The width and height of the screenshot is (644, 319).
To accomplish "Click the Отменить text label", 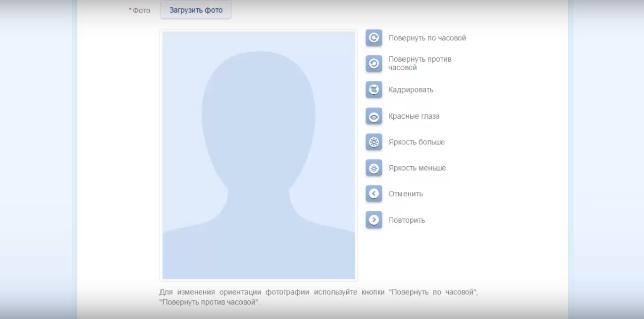I will click(x=406, y=194).
